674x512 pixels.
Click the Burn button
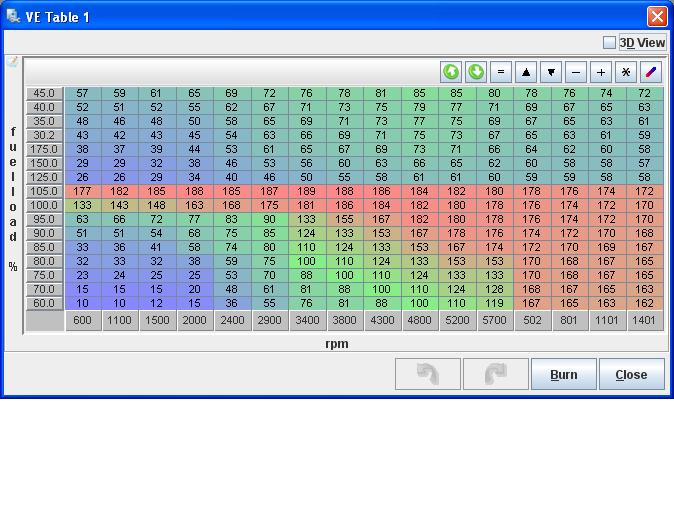click(x=563, y=374)
